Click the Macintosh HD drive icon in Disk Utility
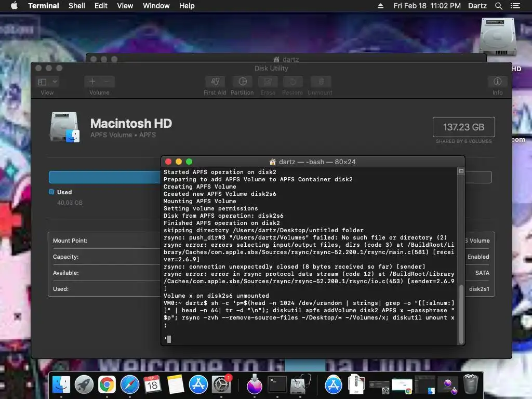The width and height of the screenshot is (532, 399). click(64, 127)
